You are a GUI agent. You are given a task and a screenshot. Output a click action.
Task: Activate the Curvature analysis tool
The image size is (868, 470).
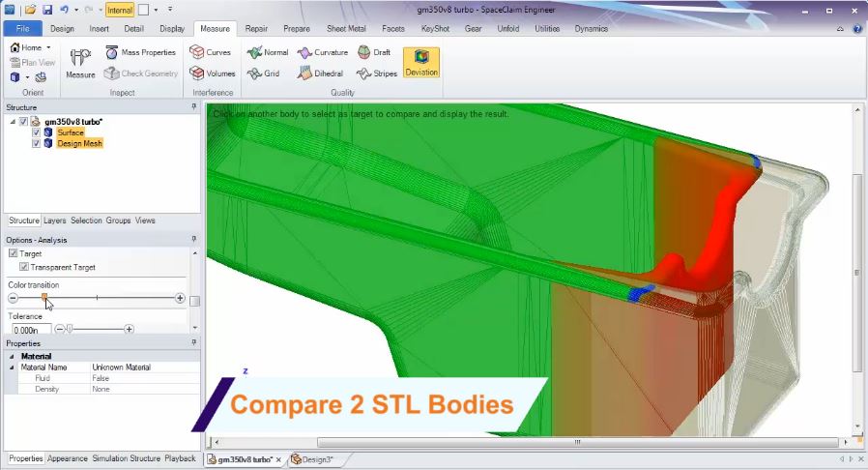(323, 52)
